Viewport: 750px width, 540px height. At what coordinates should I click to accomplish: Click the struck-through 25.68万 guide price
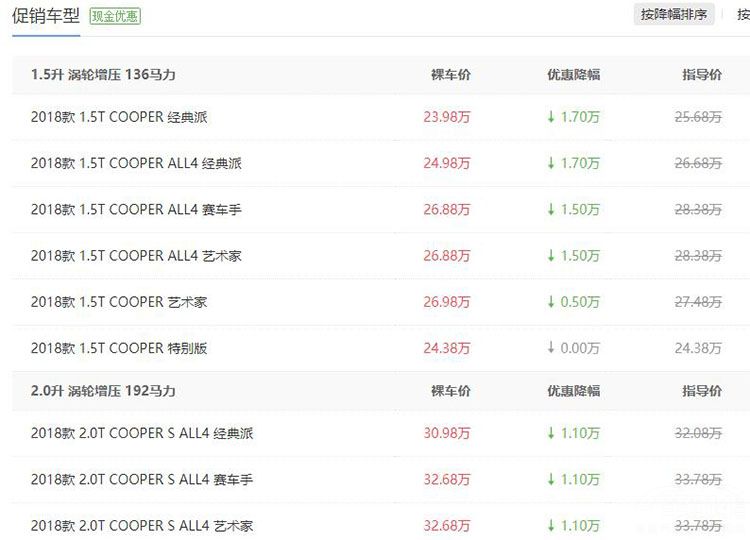click(698, 117)
